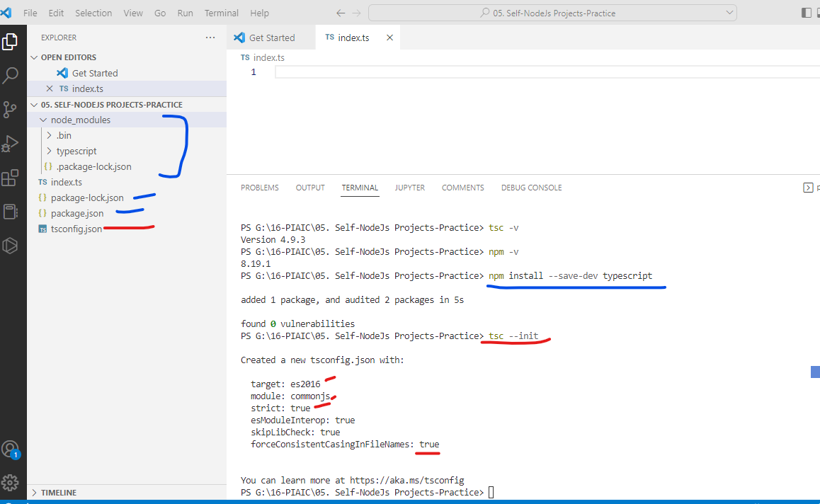Select the Explorer icon in the Activity Bar
This screenshot has height=504, width=820.
(11, 41)
